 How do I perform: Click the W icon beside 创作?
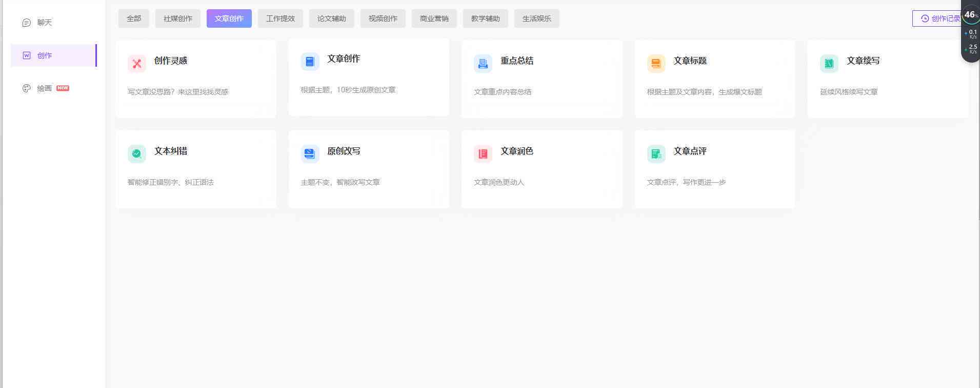click(27, 55)
